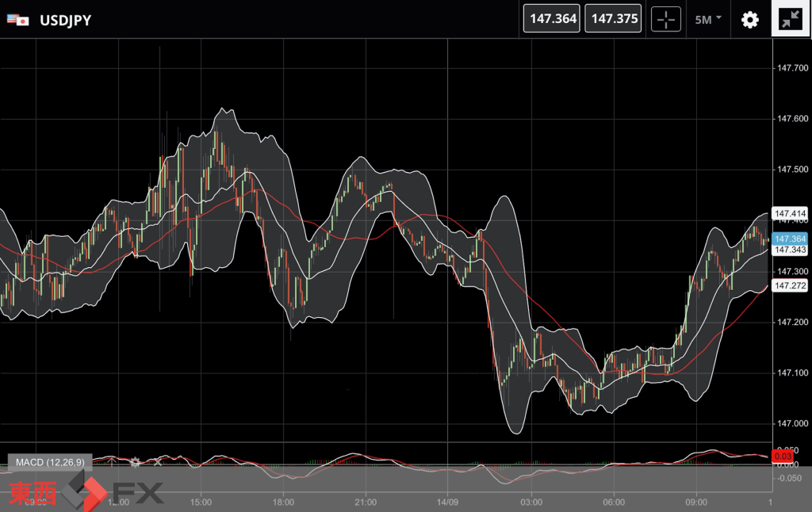
Task: Click the US/Japan currency pair flag icon
Action: (18, 20)
